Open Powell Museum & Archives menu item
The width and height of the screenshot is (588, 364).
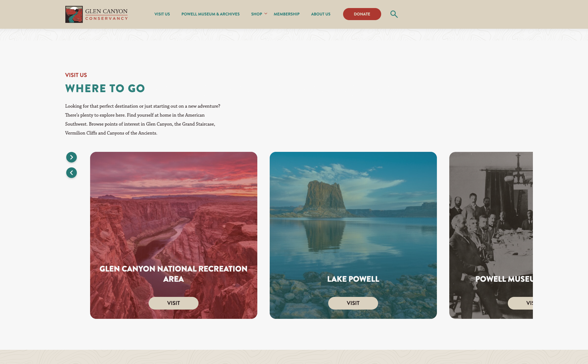211,14
